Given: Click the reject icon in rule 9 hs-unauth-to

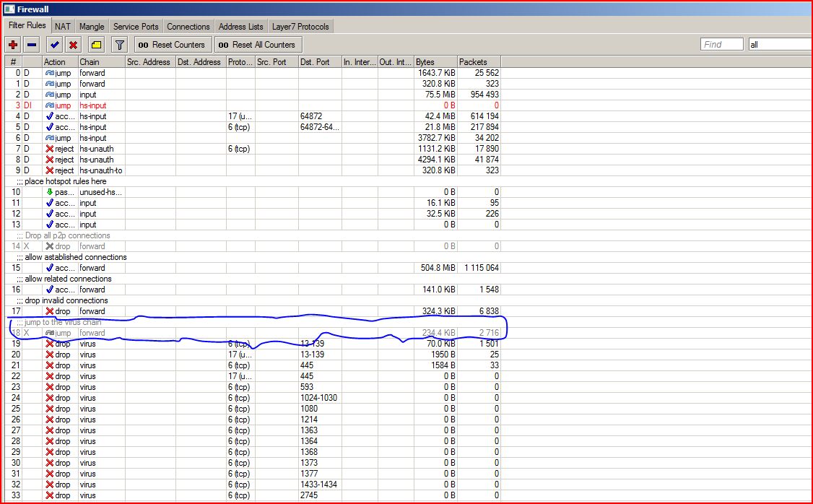Looking at the screenshot, I should tap(50, 170).
